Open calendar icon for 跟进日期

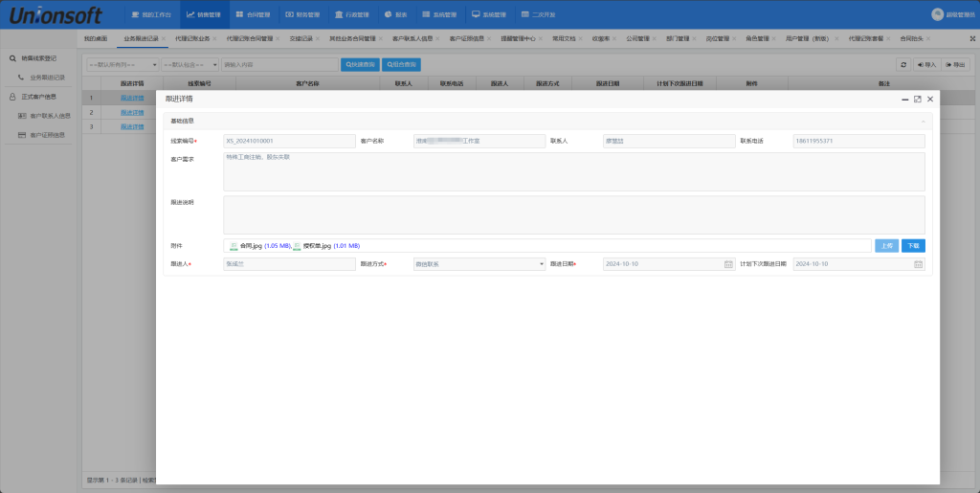728,264
